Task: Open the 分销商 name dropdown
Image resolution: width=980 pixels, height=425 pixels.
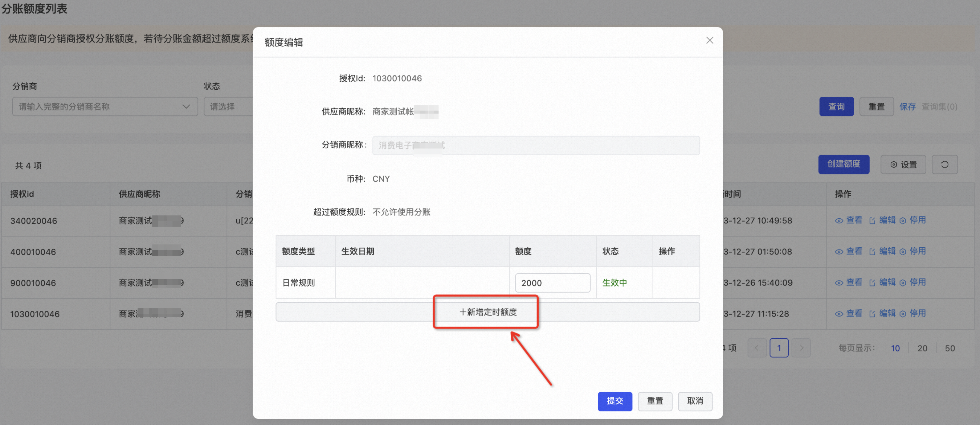Action: coord(105,107)
